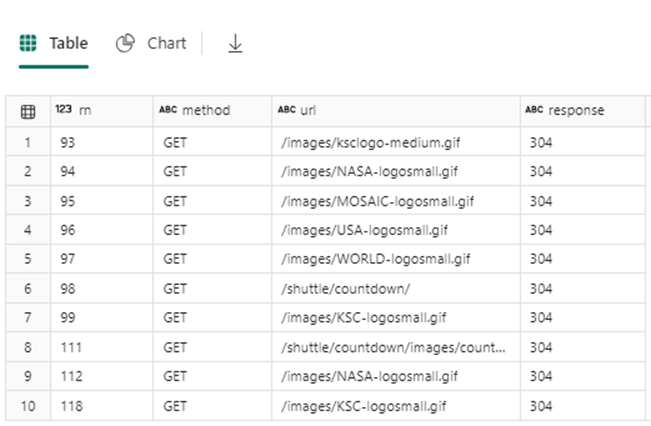Switch to the Table tab

[68, 44]
